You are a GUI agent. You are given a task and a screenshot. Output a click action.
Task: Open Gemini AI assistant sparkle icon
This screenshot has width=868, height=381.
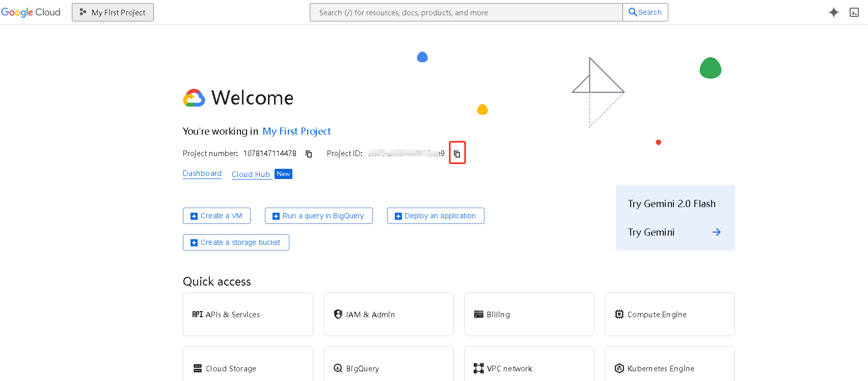[834, 12]
